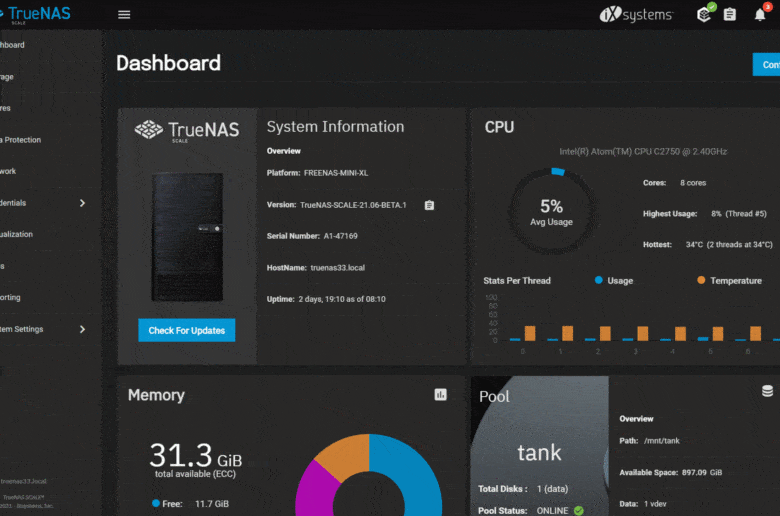Click the Total Disks 1 (data) text
Viewport: 780px width, 516px height.
[x=523, y=489]
